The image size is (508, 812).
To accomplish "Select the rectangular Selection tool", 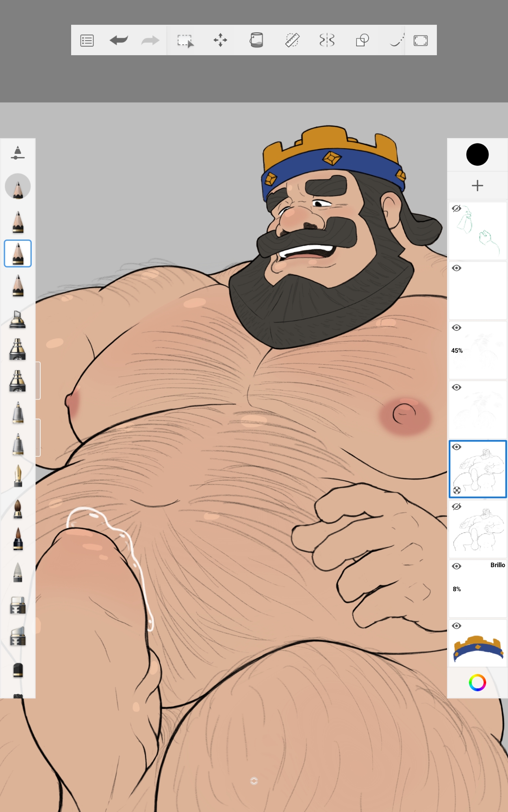I will (x=185, y=41).
